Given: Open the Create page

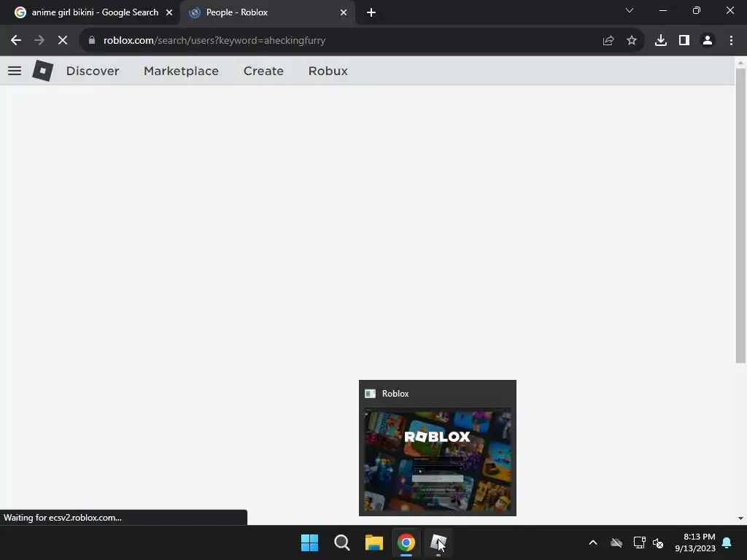Looking at the screenshot, I should pos(263,71).
